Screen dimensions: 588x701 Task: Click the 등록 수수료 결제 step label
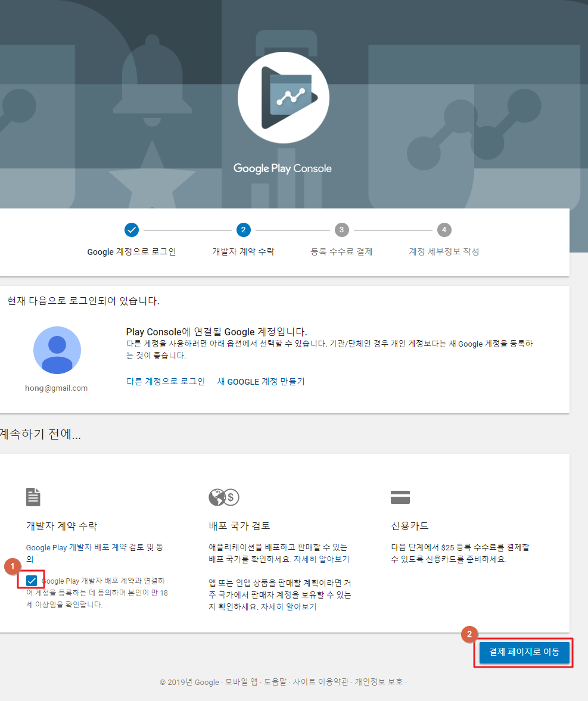tap(341, 252)
